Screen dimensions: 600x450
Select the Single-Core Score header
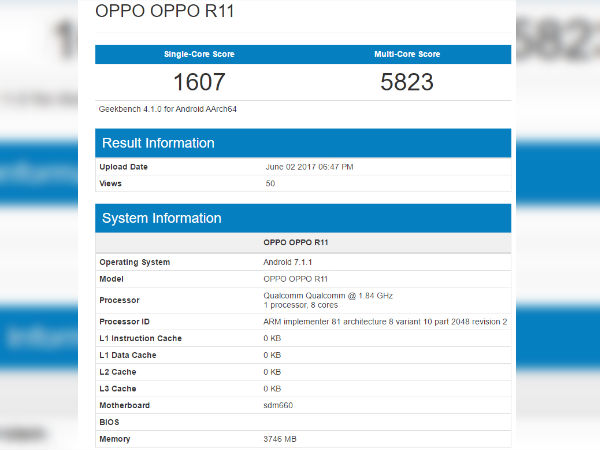coord(199,54)
